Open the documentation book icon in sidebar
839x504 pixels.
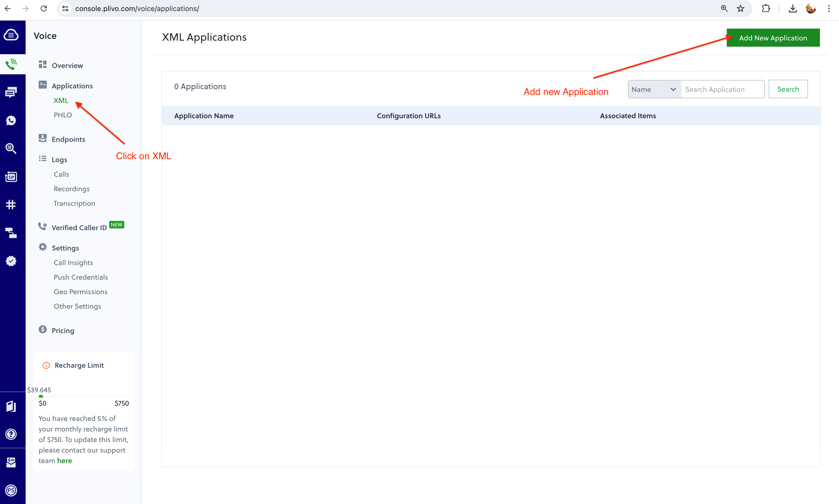click(x=11, y=406)
